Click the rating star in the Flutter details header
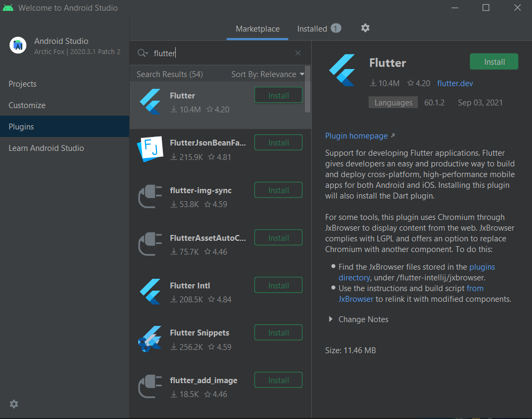 point(410,83)
